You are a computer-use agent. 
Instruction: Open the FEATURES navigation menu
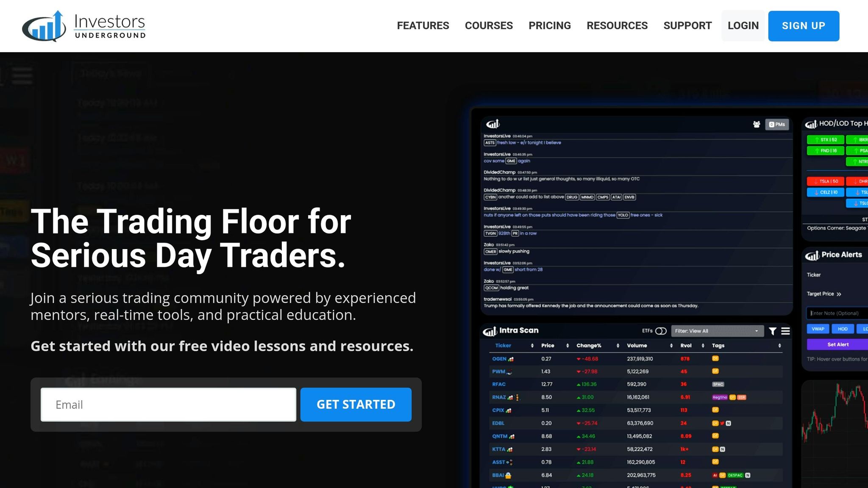(x=423, y=25)
